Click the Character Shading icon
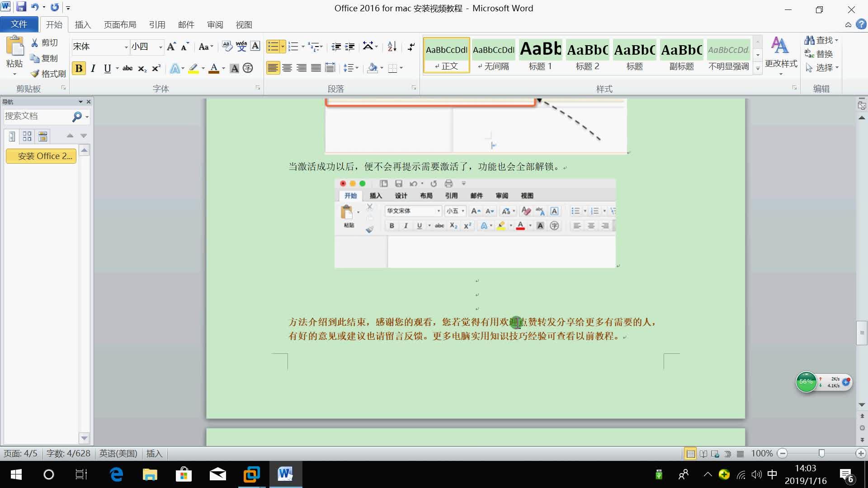The image size is (868, 488). 234,68
